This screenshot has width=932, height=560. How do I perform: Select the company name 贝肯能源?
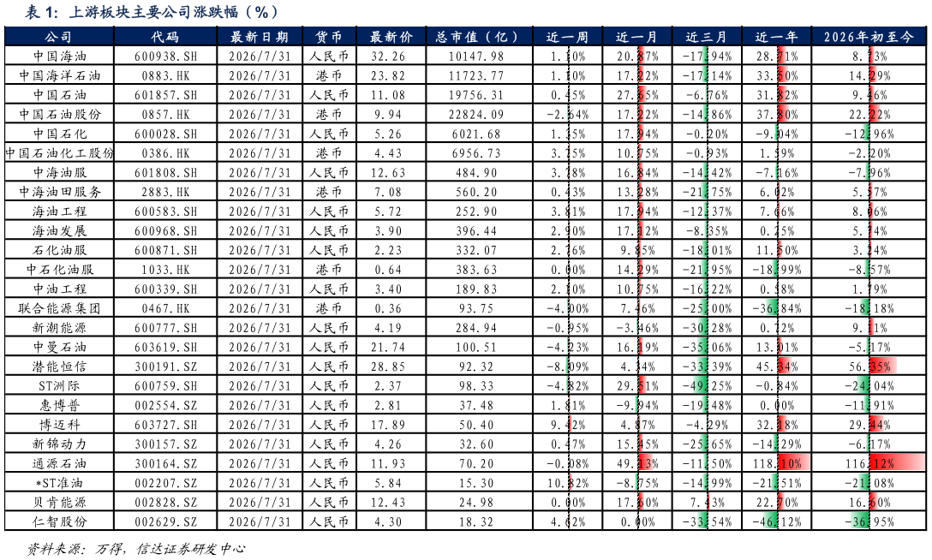tap(59, 503)
